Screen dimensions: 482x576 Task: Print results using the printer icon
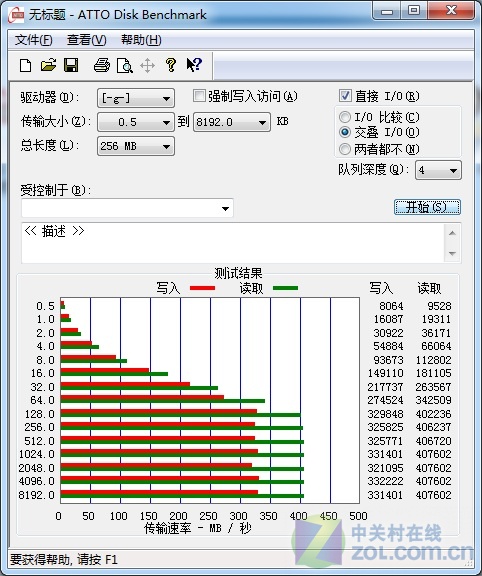tap(102, 65)
